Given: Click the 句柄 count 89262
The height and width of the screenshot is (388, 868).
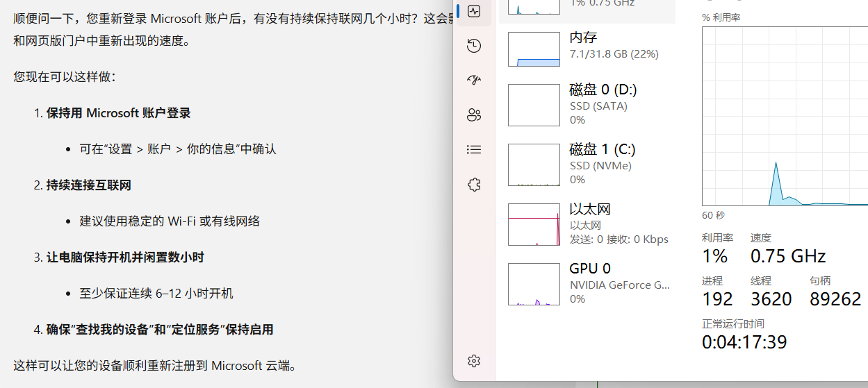Looking at the screenshot, I should (835, 299).
